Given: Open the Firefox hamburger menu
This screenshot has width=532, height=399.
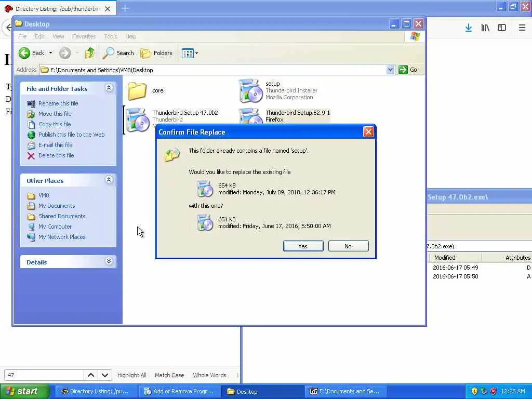Looking at the screenshot, I should pos(522,28).
